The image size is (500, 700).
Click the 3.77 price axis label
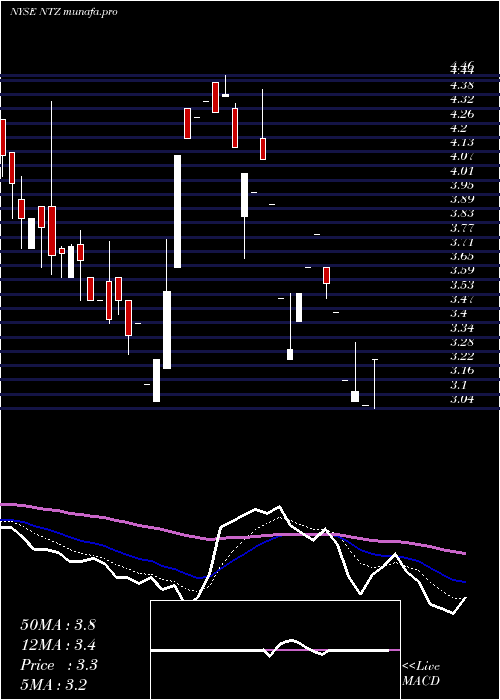click(462, 229)
